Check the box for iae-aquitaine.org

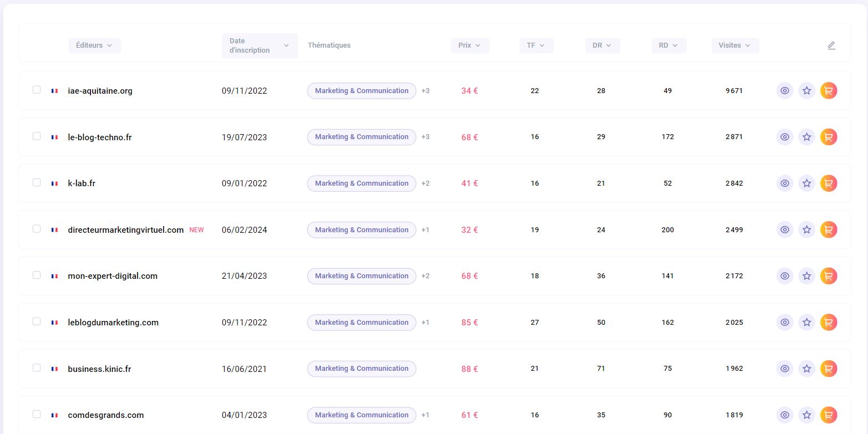[37, 90]
